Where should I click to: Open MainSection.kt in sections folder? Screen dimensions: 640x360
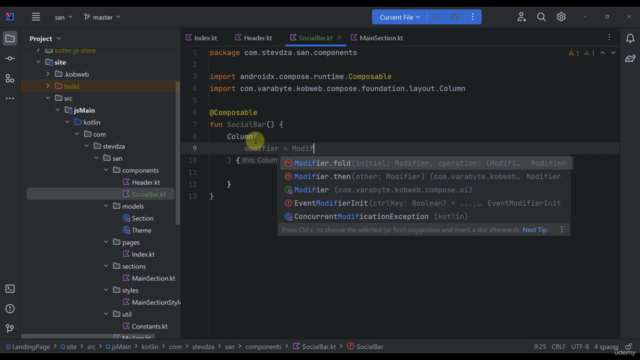click(149, 278)
